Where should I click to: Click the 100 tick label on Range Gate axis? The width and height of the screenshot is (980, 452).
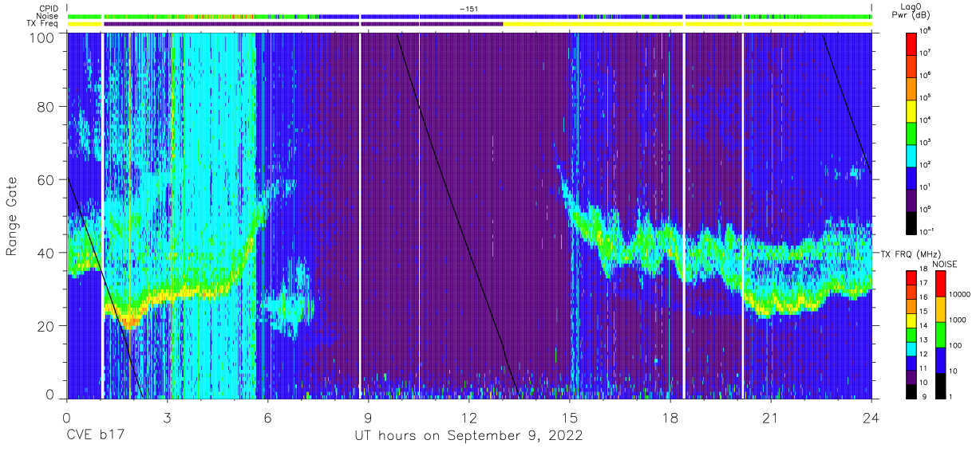click(x=42, y=37)
